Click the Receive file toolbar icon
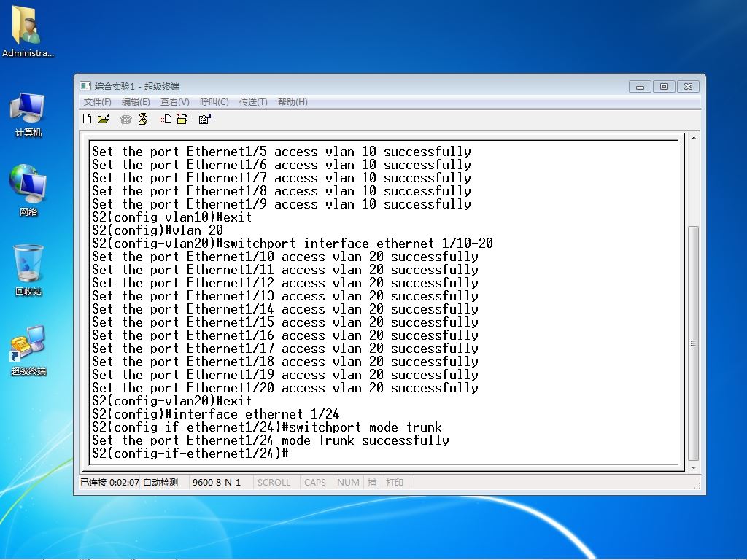This screenshot has height=560, width=747. (182, 119)
